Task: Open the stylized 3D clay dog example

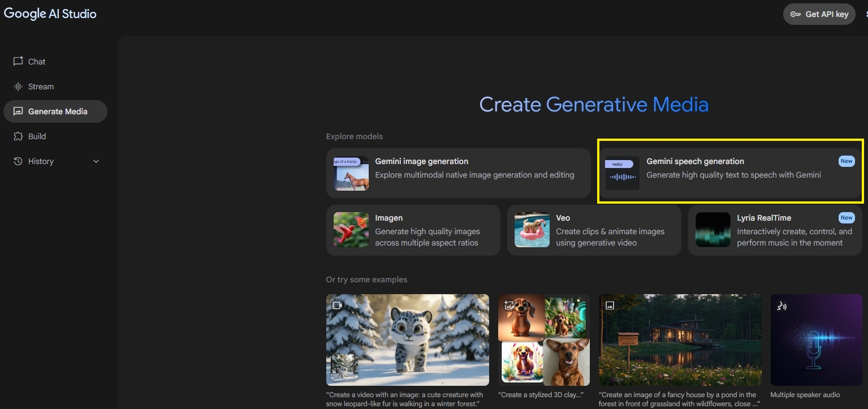Action: [544, 340]
